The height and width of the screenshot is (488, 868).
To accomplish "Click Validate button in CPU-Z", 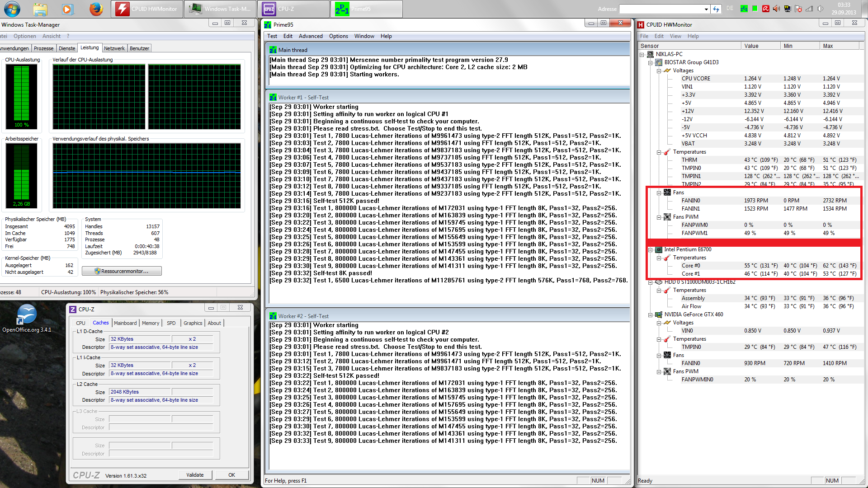I will pyautogui.click(x=195, y=475).
